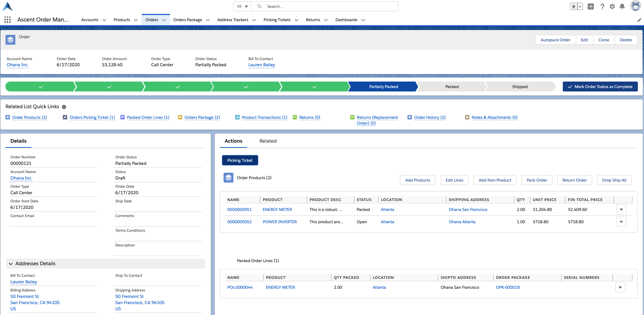The image size is (644, 315).
Task: Open the Favorites star icon
Action: click(x=574, y=6)
